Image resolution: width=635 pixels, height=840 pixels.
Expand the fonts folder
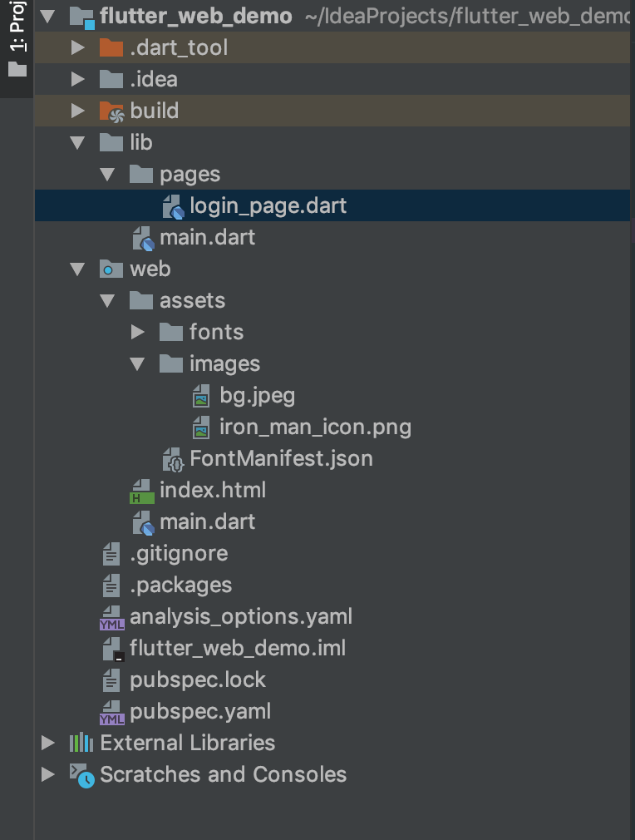pyautogui.click(x=136, y=332)
